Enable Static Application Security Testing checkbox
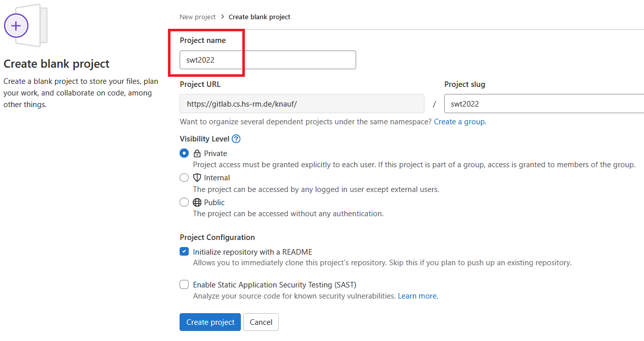Viewport: 644px width, 341px height. (x=184, y=284)
